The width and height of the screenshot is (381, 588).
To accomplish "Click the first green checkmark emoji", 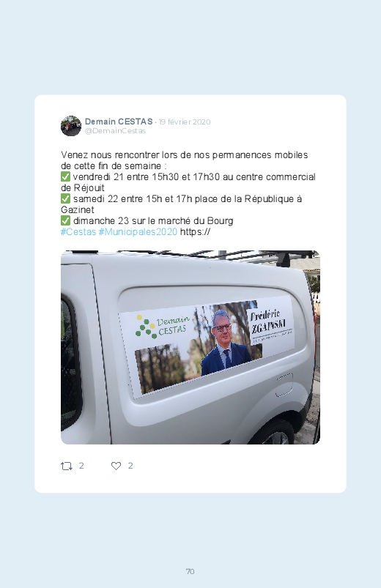I will coord(66,176).
